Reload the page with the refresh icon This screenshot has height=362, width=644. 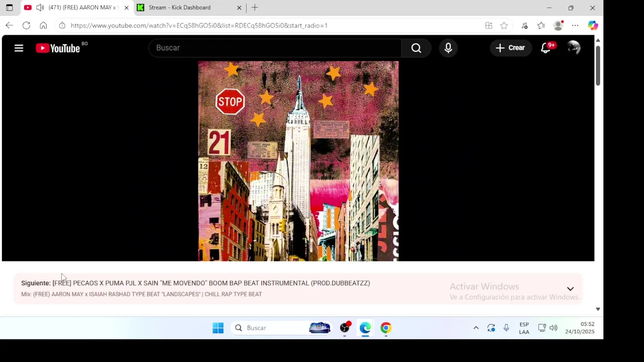(26, 25)
